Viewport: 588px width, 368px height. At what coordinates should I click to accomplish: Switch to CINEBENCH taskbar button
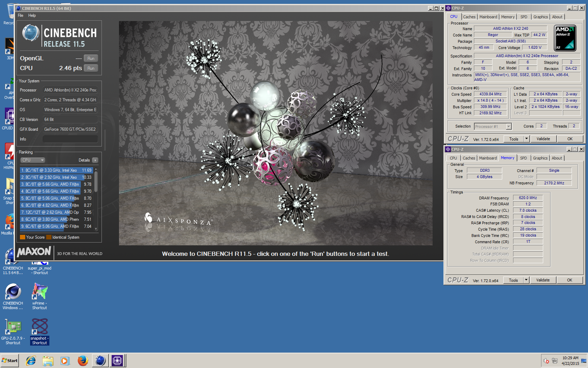[100, 360]
